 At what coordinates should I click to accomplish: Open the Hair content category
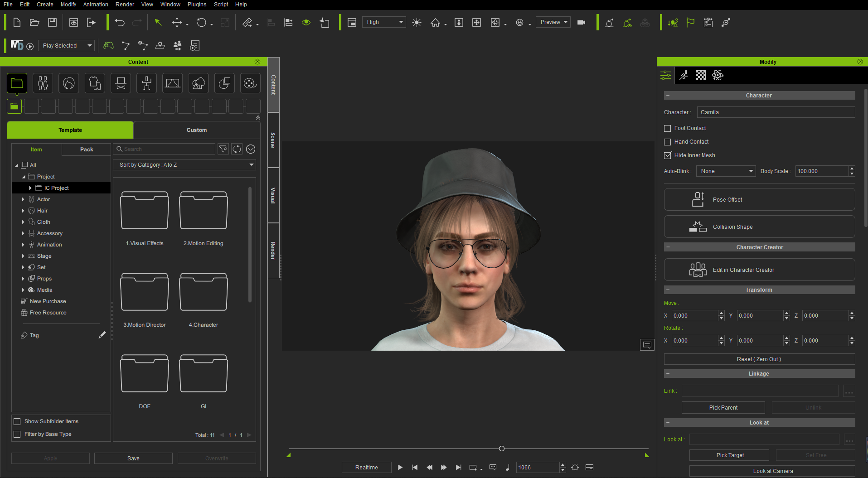(68, 83)
